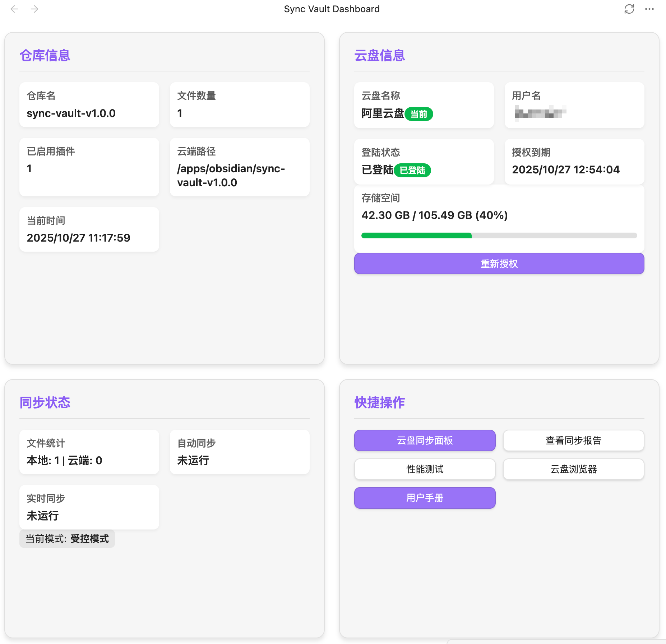Click the back navigation arrow

(14, 9)
